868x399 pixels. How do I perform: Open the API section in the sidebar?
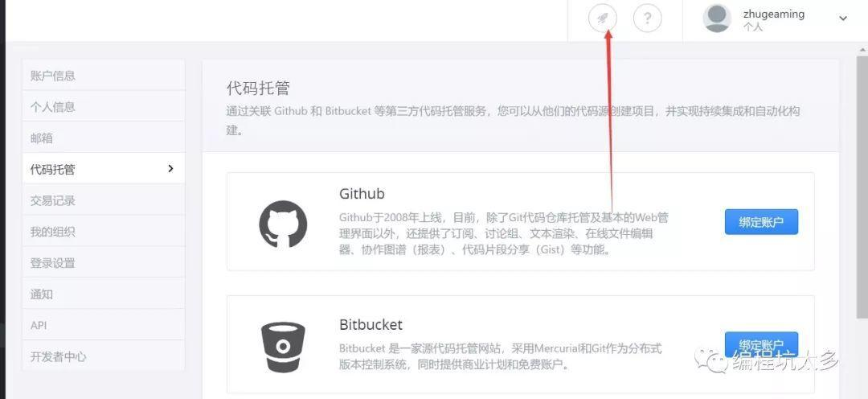[104, 325]
